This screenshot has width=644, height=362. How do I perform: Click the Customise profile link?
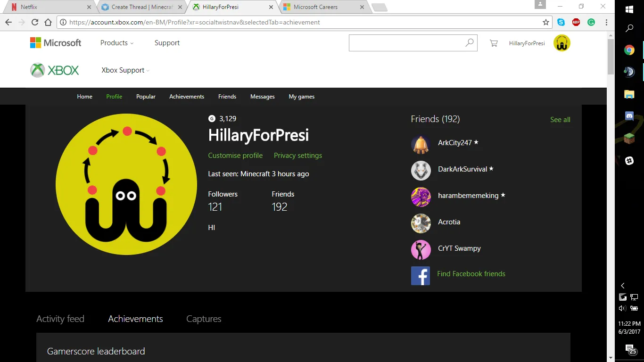click(235, 156)
